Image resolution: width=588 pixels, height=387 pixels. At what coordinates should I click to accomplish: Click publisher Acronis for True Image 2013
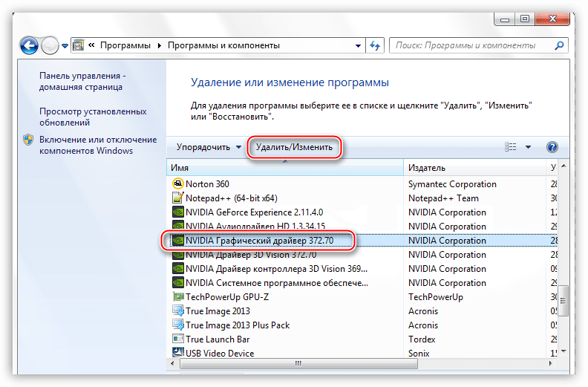423,311
